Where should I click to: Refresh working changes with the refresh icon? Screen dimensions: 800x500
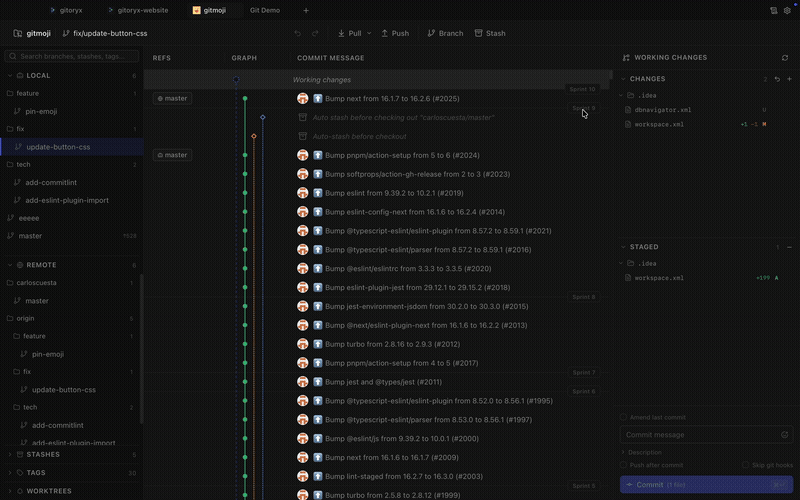pyautogui.click(x=785, y=58)
